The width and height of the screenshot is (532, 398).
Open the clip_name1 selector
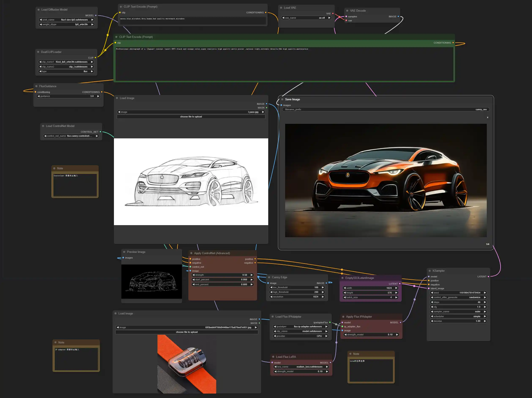(x=66, y=62)
